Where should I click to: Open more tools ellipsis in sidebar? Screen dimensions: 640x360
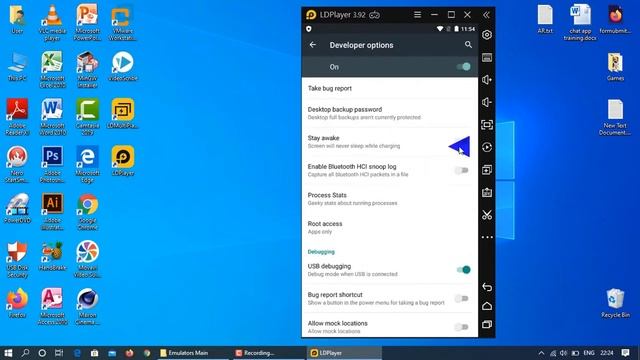coord(487,237)
